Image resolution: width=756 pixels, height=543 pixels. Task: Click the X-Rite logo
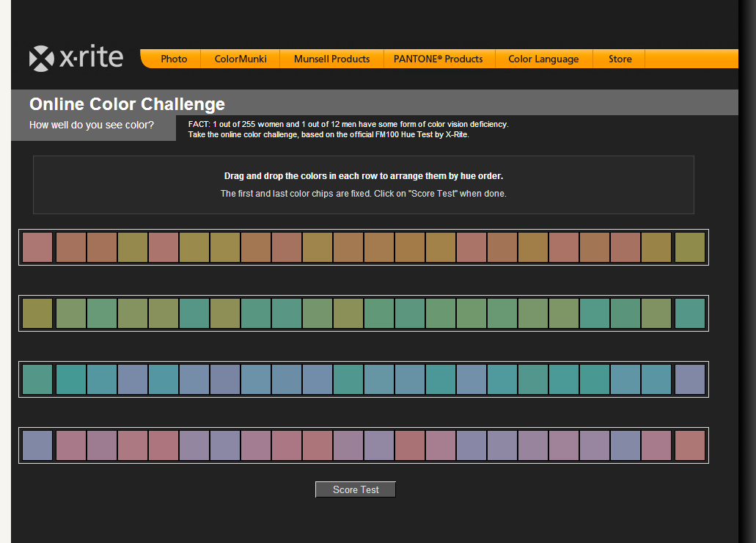pos(76,59)
